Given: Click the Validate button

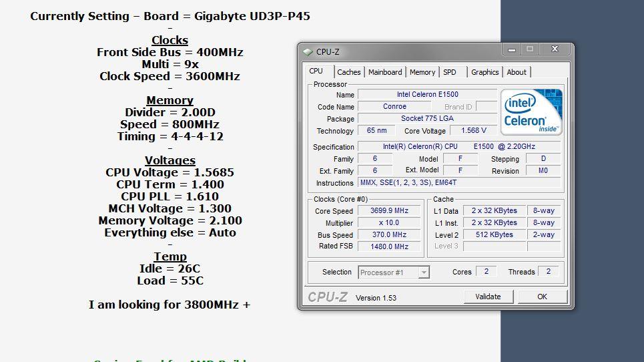Looking at the screenshot, I should [x=489, y=297].
